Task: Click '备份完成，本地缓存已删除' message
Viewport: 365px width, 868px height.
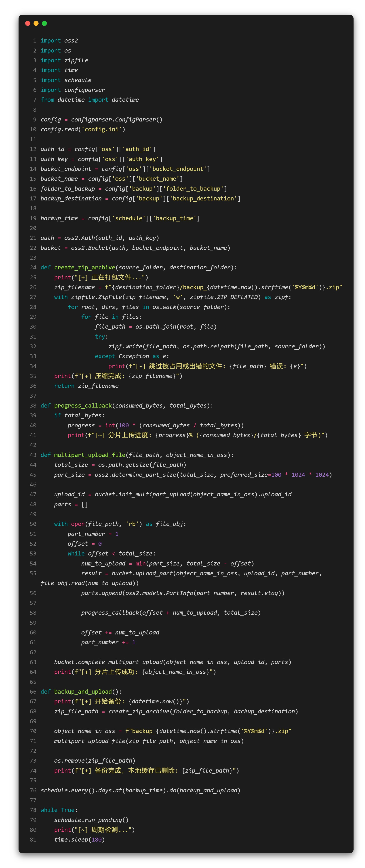Action: coord(135,770)
